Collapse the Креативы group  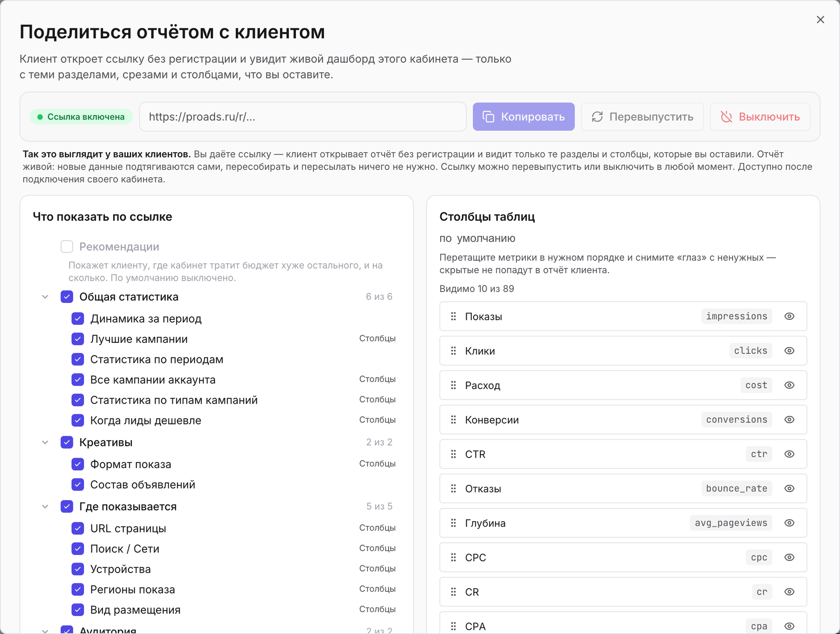coord(45,442)
